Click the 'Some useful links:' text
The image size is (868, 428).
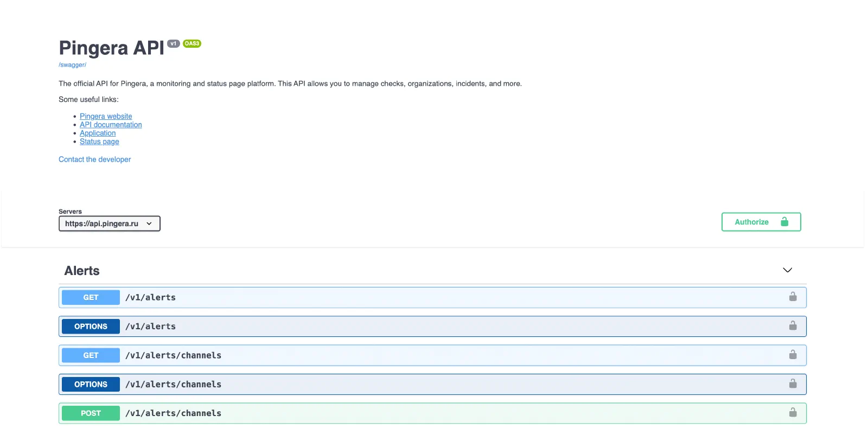pos(88,99)
